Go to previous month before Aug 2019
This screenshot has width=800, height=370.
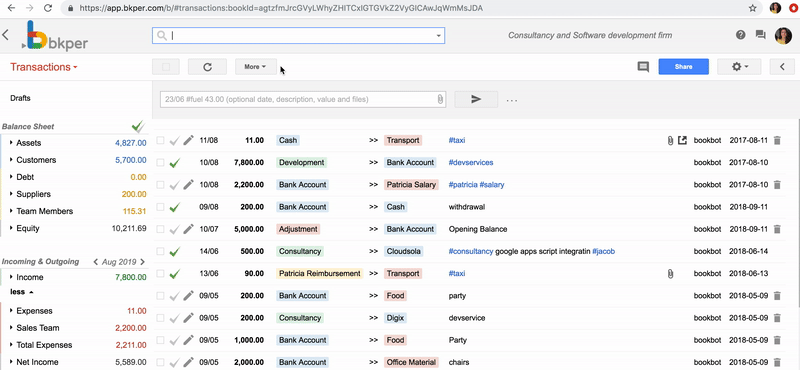click(95, 262)
